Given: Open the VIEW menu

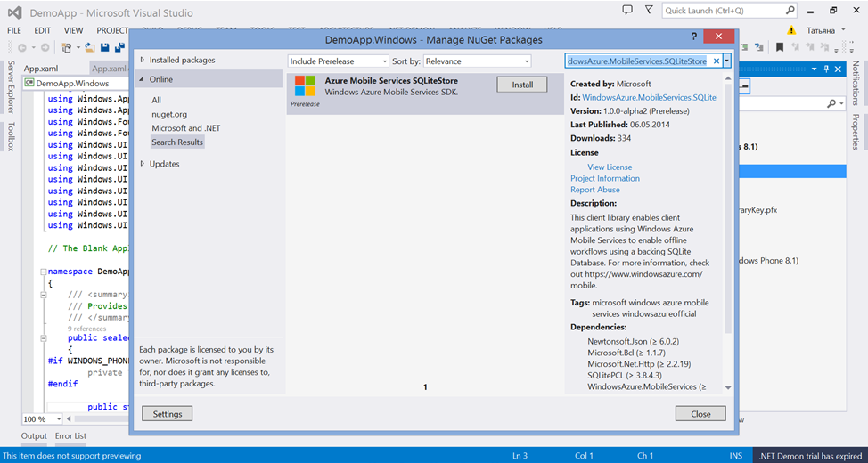Looking at the screenshot, I should 74,30.
